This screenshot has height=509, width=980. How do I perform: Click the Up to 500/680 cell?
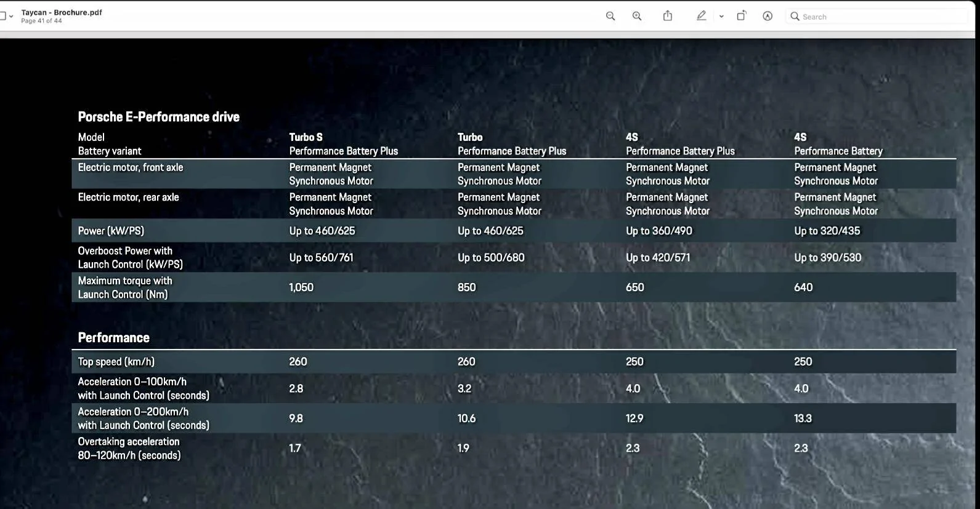pos(491,257)
